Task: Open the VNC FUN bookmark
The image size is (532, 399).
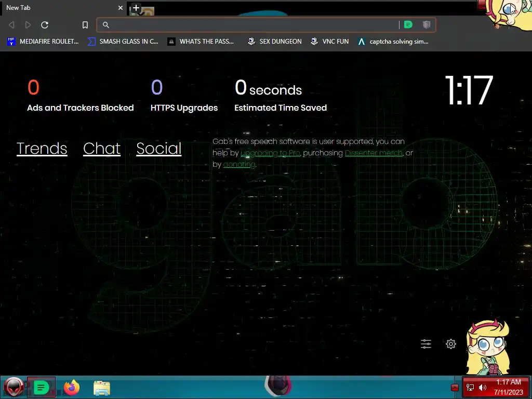Action: [x=330, y=42]
